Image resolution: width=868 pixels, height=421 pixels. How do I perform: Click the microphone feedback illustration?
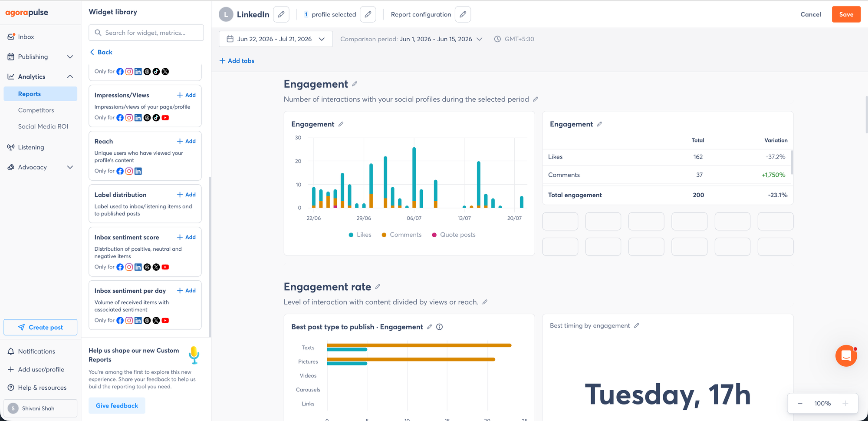[194, 355]
